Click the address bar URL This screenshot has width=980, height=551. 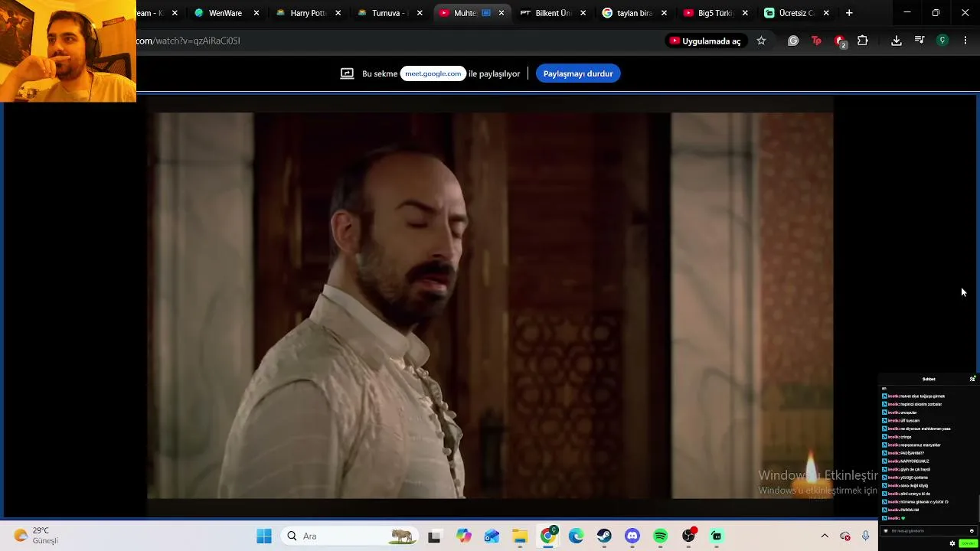[188, 41]
